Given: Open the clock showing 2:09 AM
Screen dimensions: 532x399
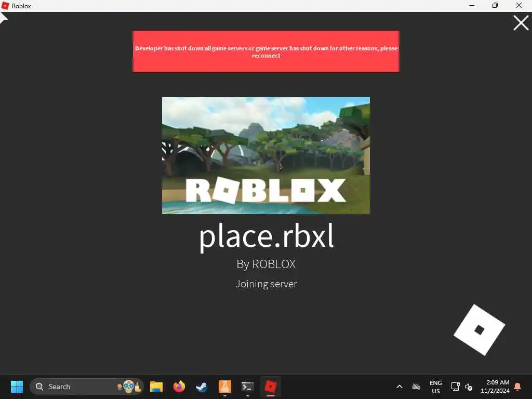Looking at the screenshot, I should tap(495, 387).
